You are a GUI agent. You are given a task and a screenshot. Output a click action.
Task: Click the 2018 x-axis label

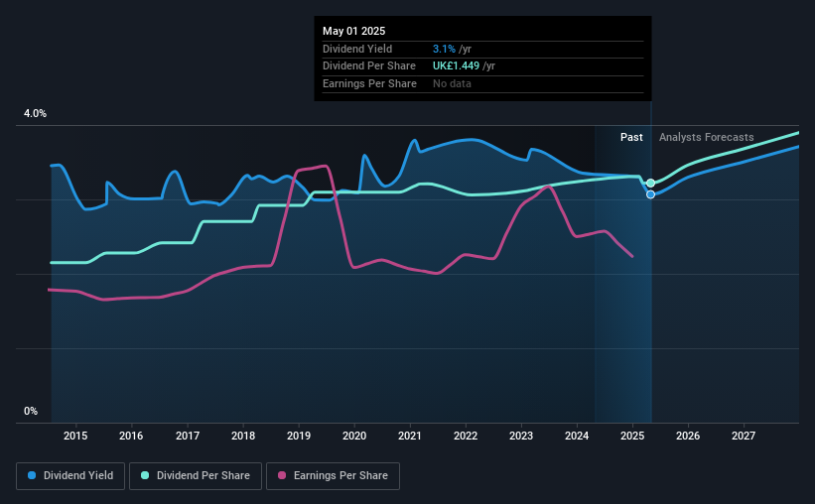point(243,436)
